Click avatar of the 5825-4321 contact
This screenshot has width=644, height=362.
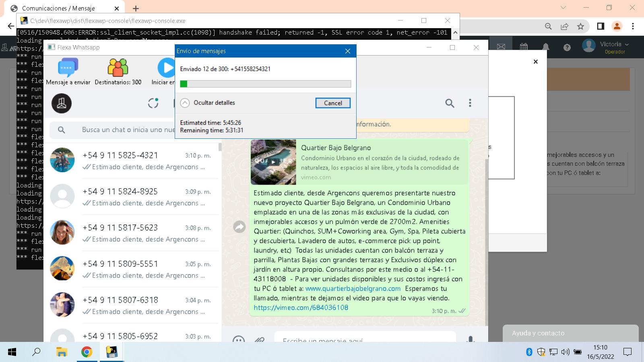pos(62,160)
